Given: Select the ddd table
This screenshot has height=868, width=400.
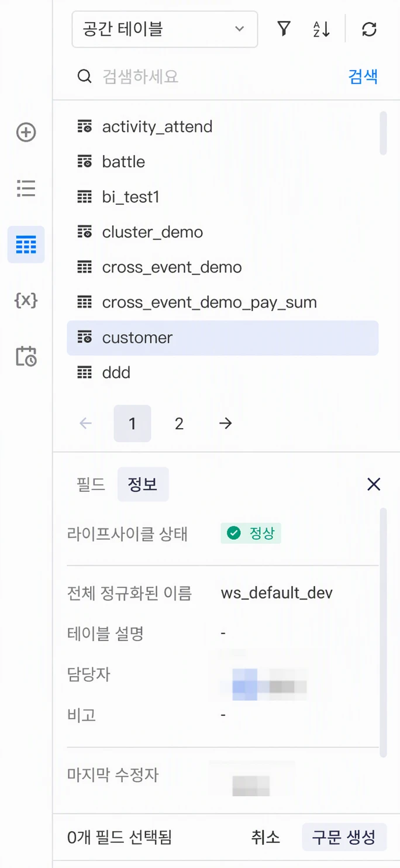Looking at the screenshot, I should point(222,373).
